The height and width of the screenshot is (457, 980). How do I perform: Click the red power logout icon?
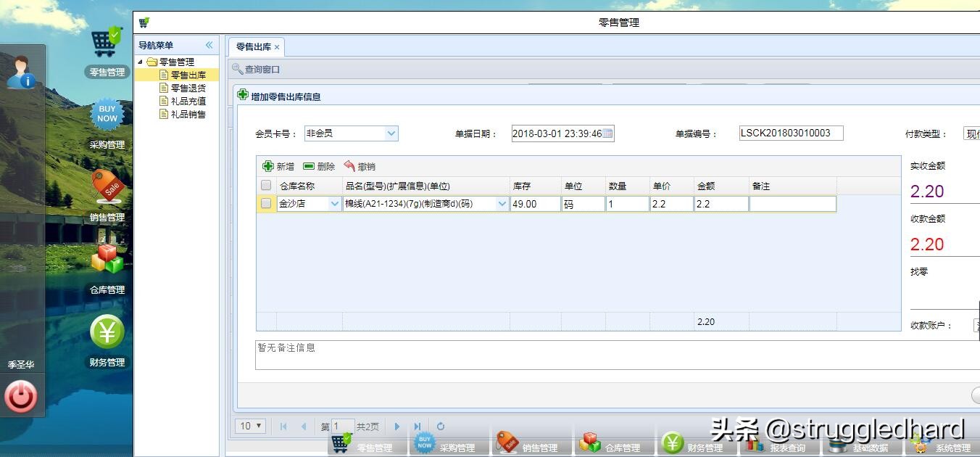22,397
